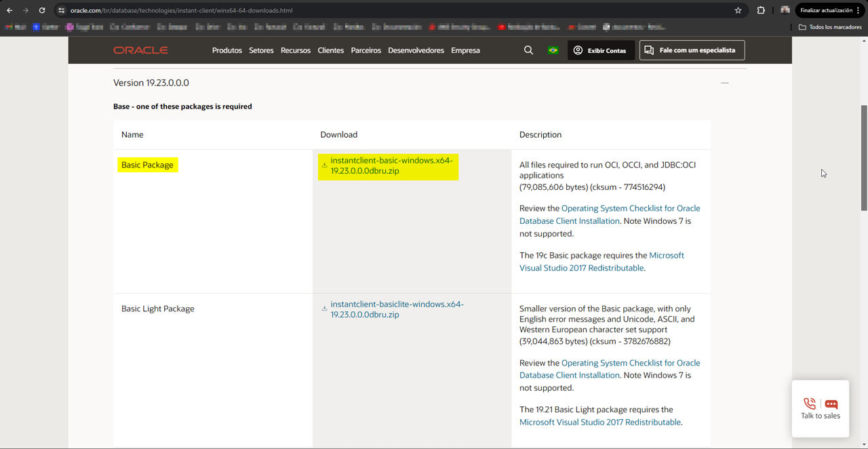Go to Oracle home via the logo
The image size is (868, 449).
pos(140,50)
